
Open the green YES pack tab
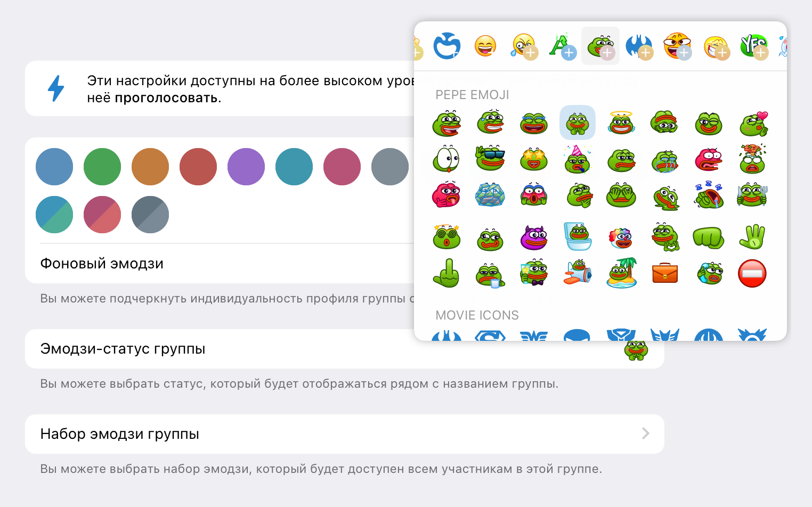[x=753, y=46]
